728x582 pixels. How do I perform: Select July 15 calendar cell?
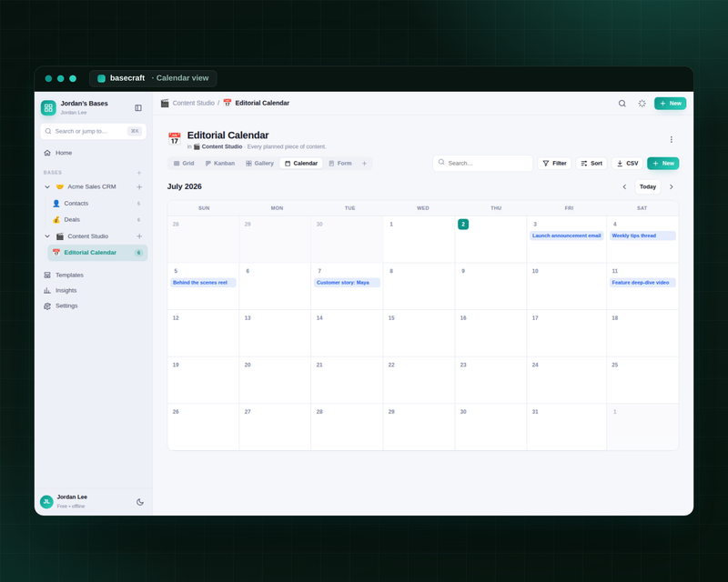point(419,333)
